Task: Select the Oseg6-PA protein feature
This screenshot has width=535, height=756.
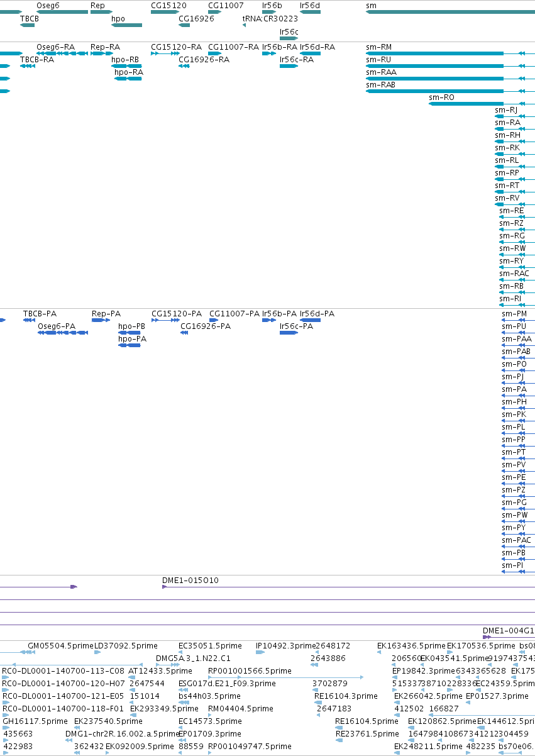Action: tap(63, 332)
